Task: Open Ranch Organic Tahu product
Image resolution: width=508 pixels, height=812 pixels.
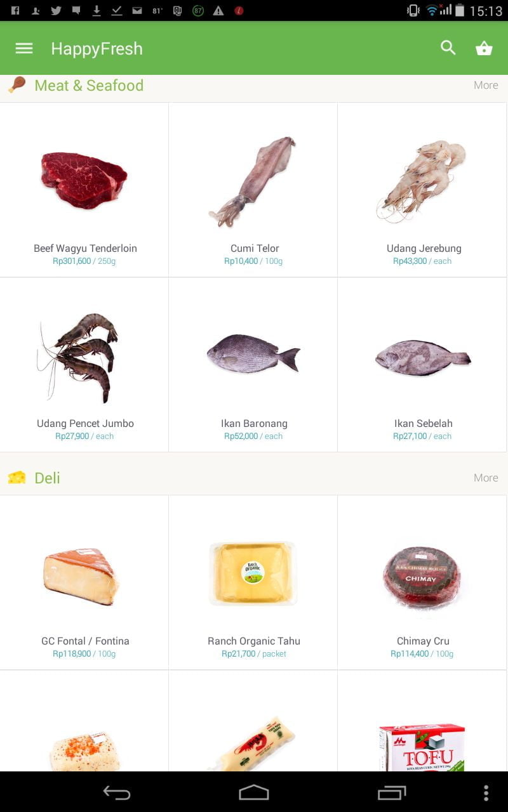Action: (253, 582)
